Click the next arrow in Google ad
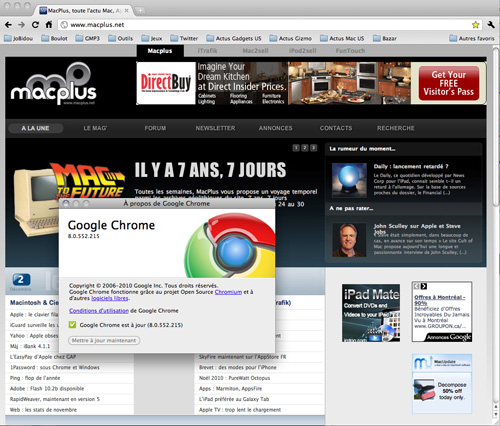Image resolution: width=500 pixels, height=426 pixels. (423, 286)
